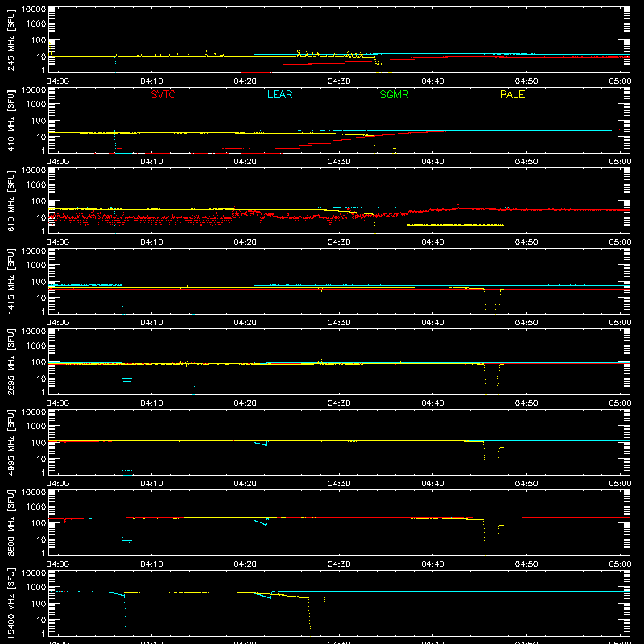Click the 04:30 tick under the 8800 MHz panel
Image resolution: width=644 pixels, height=644 pixels.
[339, 564]
